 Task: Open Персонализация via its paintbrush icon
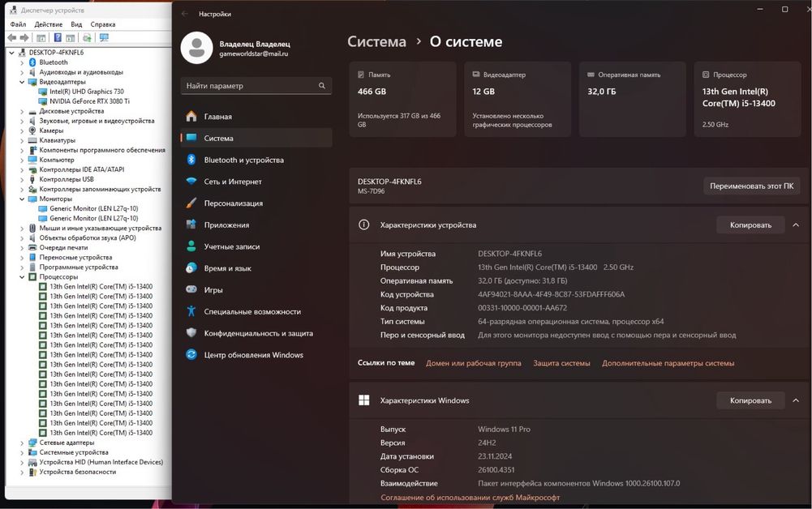(191, 203)
